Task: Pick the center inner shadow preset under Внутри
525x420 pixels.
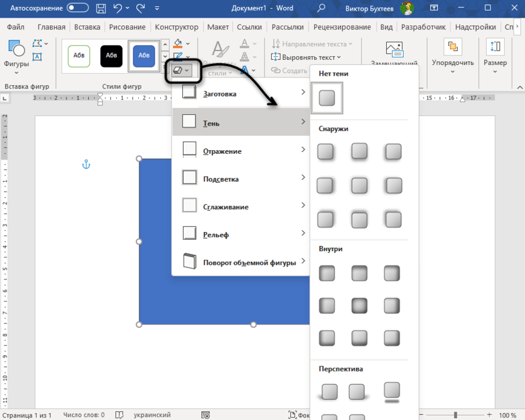Action: click(x=360, y=306)
